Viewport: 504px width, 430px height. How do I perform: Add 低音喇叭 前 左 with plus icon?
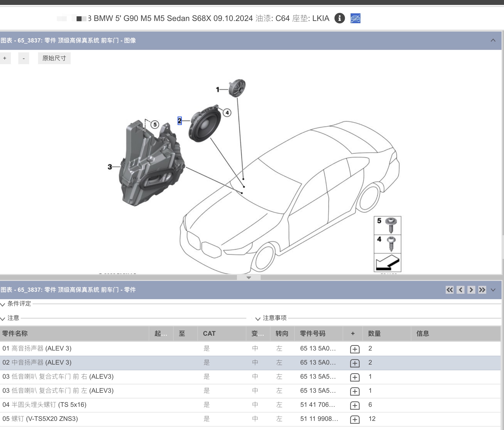pyautogui.click(x=355, y=391)
